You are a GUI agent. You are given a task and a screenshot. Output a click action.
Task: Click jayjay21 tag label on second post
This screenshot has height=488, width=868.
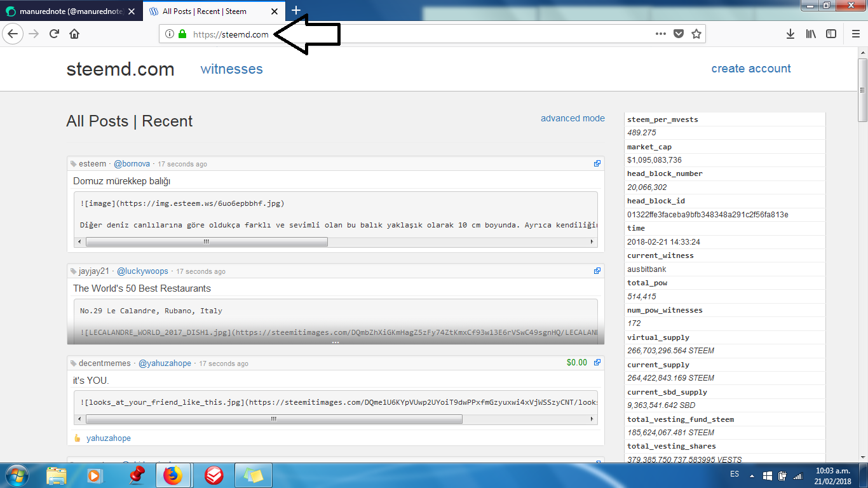pos(94,271)
